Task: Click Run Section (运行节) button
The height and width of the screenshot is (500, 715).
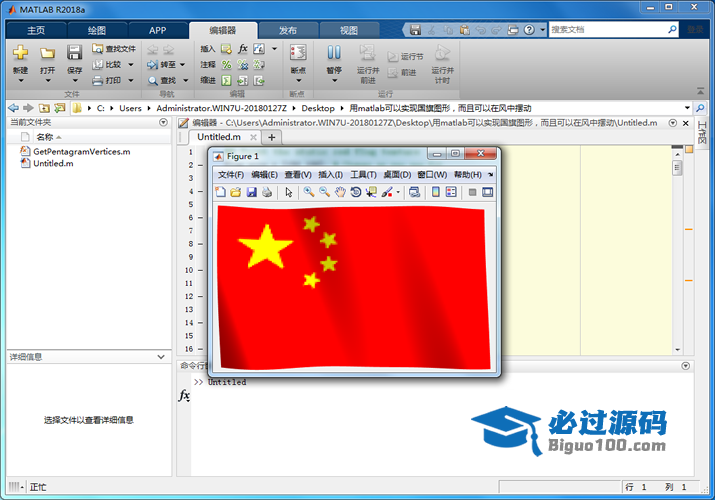Action: pos(405,57)
